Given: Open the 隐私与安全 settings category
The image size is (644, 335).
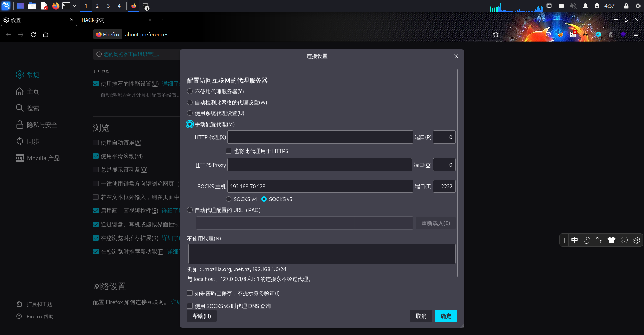Looking at the screenshot, I should click(x=37, y=125).
